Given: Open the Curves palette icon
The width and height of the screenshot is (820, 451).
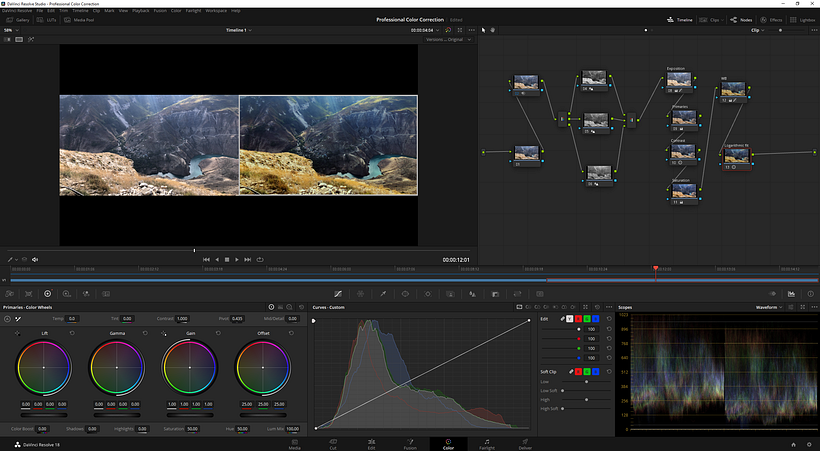Looking at the screenshot, I should 338,294.
